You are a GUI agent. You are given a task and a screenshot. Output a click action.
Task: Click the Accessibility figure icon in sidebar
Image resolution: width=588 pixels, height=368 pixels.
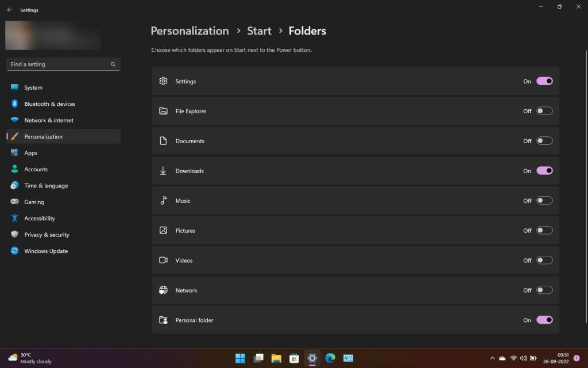(14, 218)
